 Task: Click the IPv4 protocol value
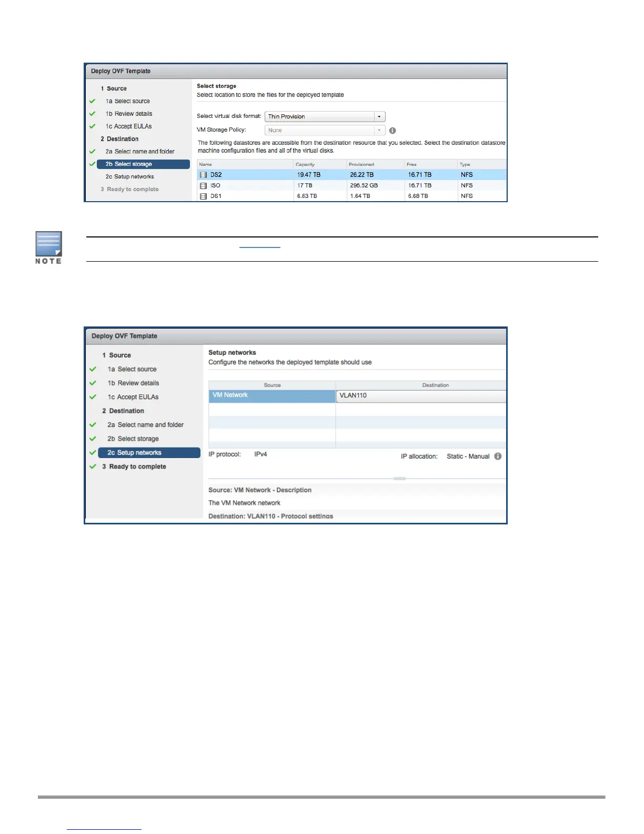pos(261,454)
